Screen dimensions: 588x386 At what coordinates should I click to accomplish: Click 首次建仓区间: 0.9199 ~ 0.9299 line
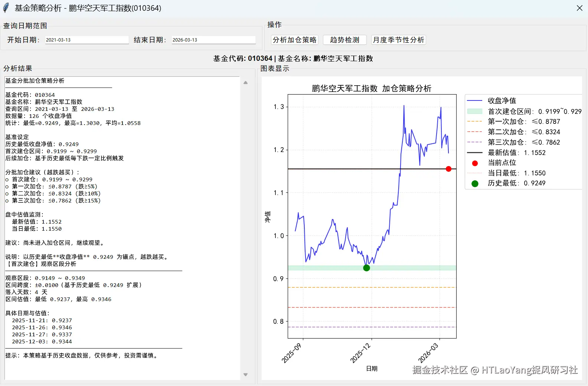tap(51, 151)
